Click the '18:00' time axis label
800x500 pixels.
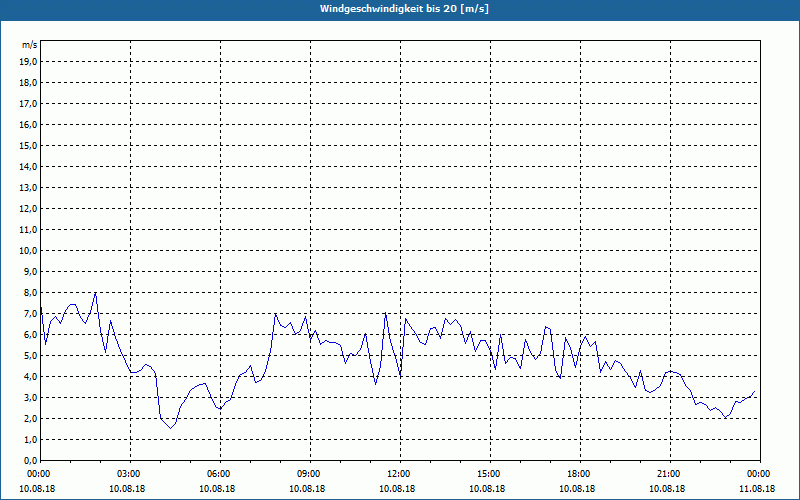tap(580, 474)
